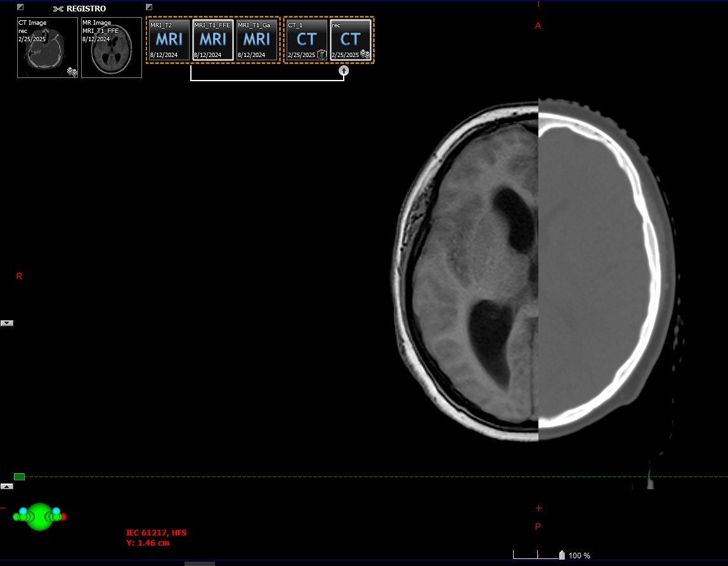This screenshot has height=566, width=728.
Task: Click the IEC 61217, HFS coordinate label
Action: pyautogui.click(x=159, y=533)
